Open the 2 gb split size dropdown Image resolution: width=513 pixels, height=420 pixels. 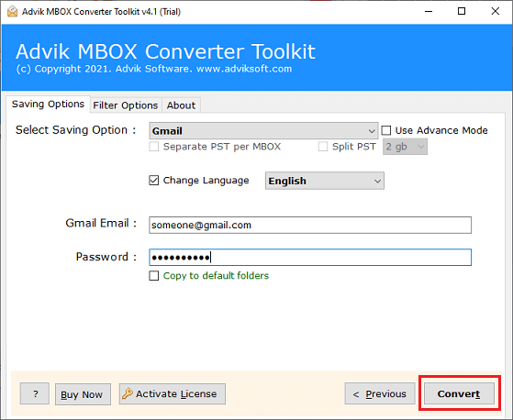pos(405,147)
